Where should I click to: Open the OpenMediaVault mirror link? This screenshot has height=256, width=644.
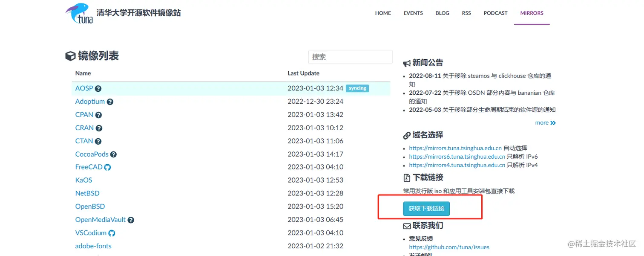(101, 220)
